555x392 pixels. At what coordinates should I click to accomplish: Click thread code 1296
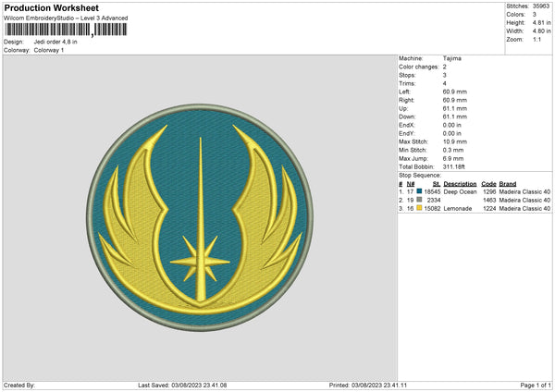[x=489, y=191]
